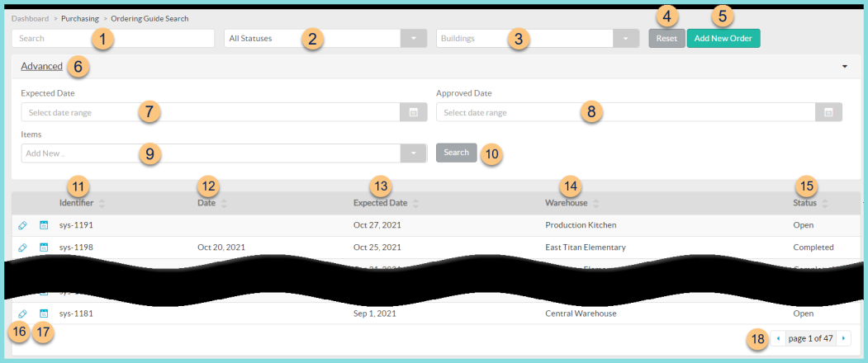The height and width of the screenshot is (363, 868).
Task: Open the All Statuses dropdown
Action: [414, 39]
